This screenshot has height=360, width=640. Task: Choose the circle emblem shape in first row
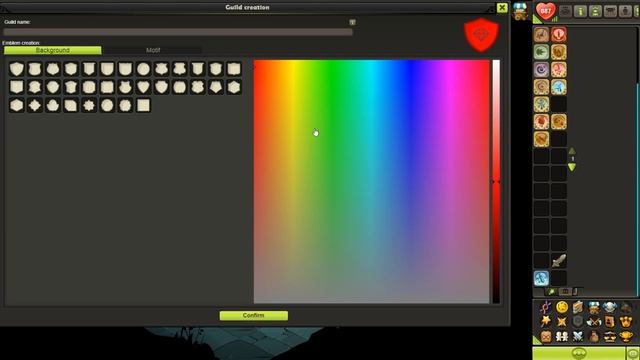pos(143,69)
